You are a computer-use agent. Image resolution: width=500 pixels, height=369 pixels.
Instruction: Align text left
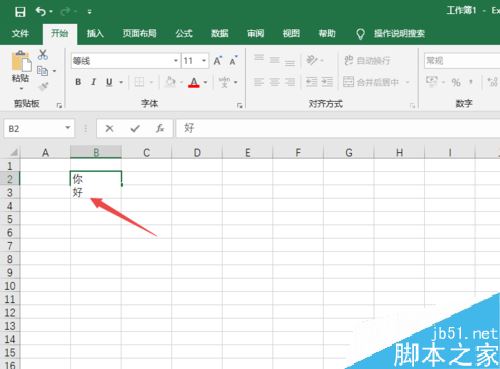(x=259, y=82)
